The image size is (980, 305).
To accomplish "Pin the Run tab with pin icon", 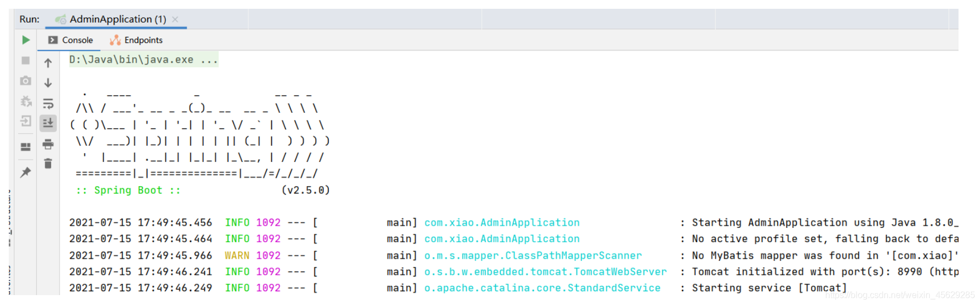I will coord(26,172).
